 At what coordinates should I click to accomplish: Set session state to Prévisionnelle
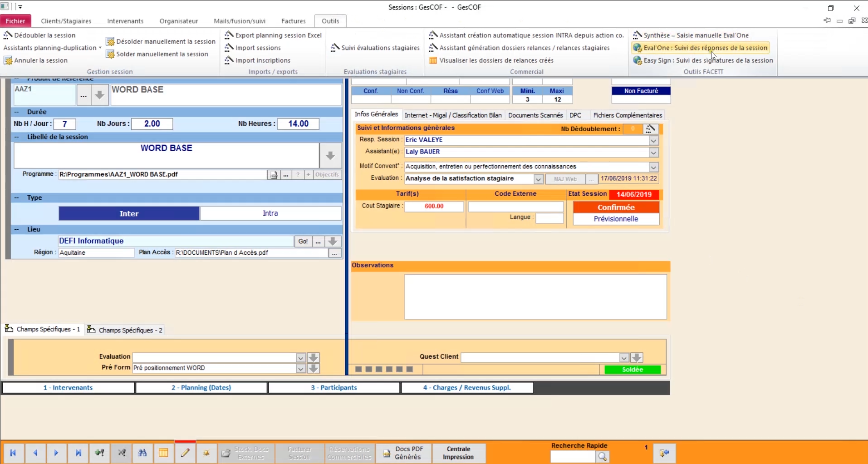click(x=616, y=219)
